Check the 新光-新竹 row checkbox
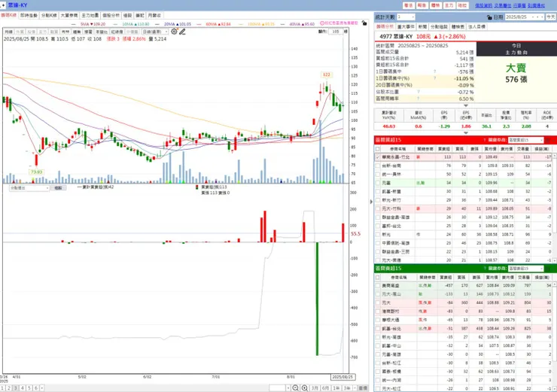 [378, 200]
